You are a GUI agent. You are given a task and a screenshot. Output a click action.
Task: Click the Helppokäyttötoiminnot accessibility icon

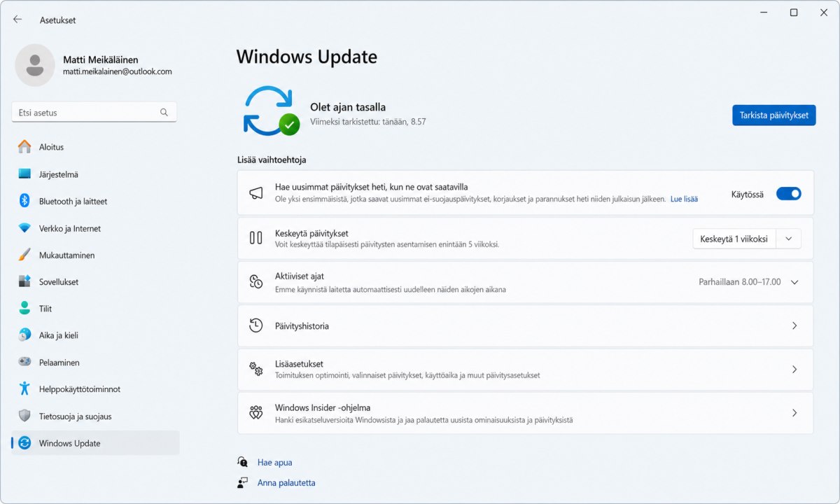[x=24, y=388]
